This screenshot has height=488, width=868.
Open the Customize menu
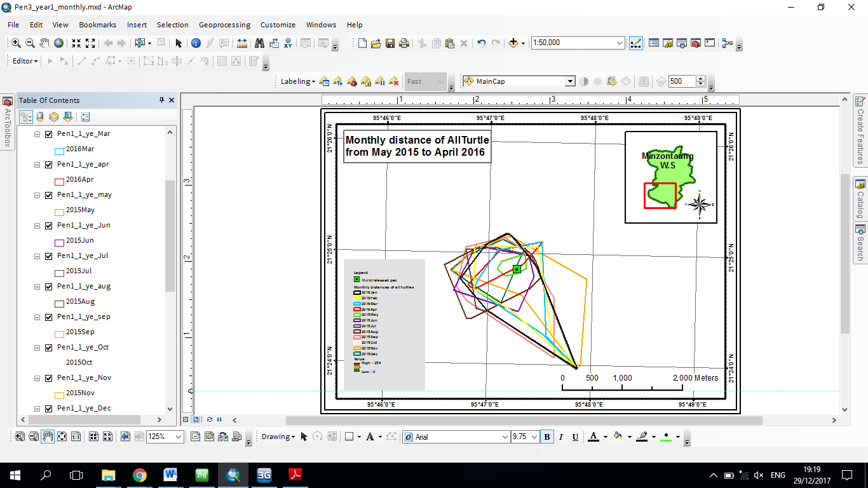(278, 25)
